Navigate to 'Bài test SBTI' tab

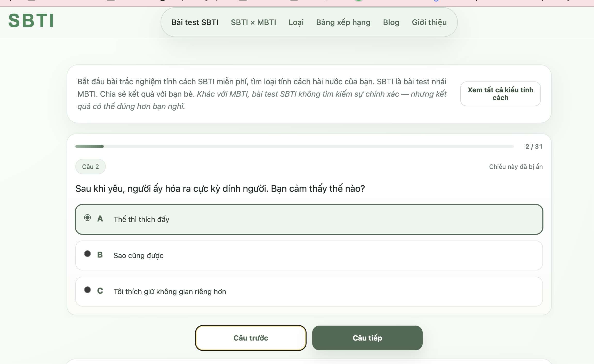click(195, 22)
